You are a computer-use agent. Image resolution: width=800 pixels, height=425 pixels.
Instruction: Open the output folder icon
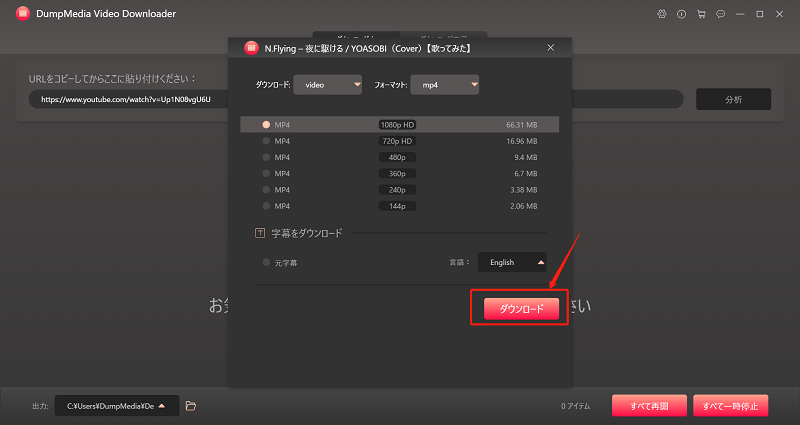[x=191, y=406]
